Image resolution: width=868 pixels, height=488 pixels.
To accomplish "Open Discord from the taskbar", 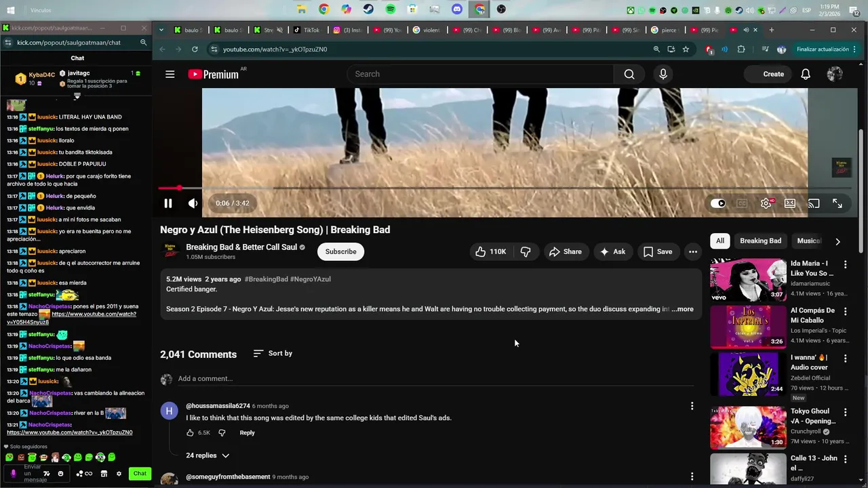I will coord(457,9).
